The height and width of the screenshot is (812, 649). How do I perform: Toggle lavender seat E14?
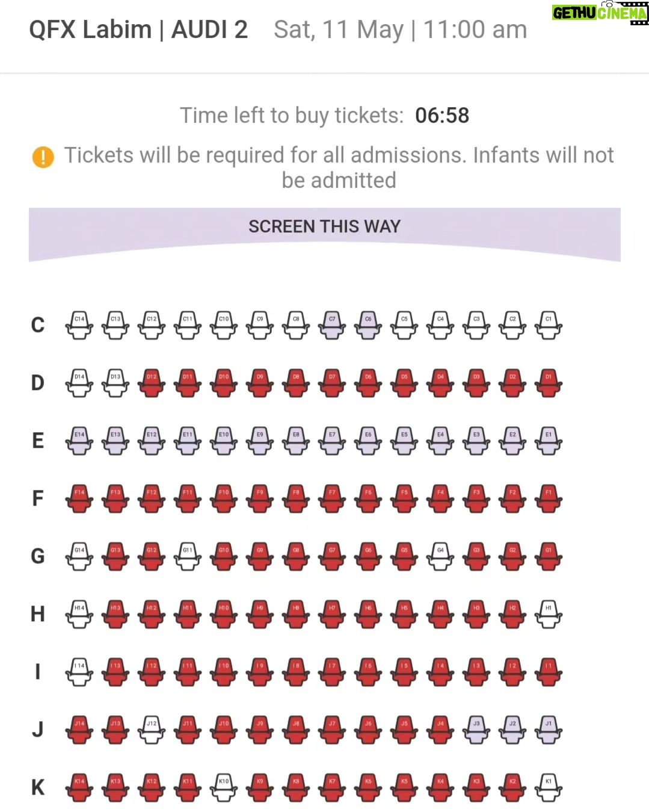coord(79,441)
